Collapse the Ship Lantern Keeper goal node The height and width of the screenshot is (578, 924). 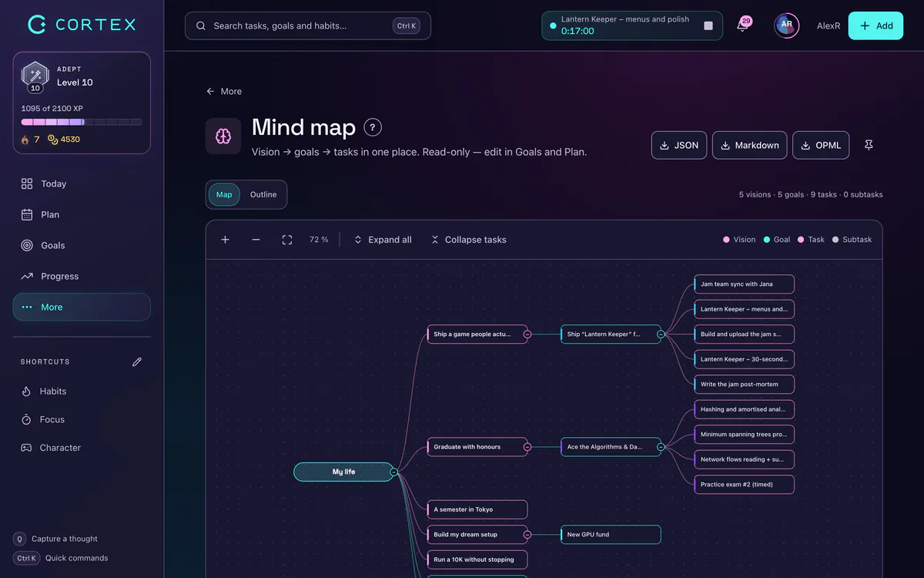[661, 334]
